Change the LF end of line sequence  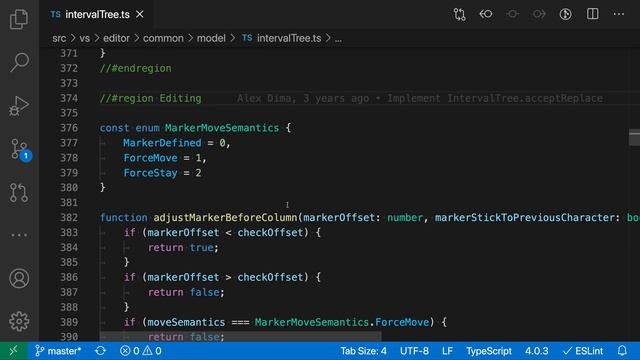447,351
